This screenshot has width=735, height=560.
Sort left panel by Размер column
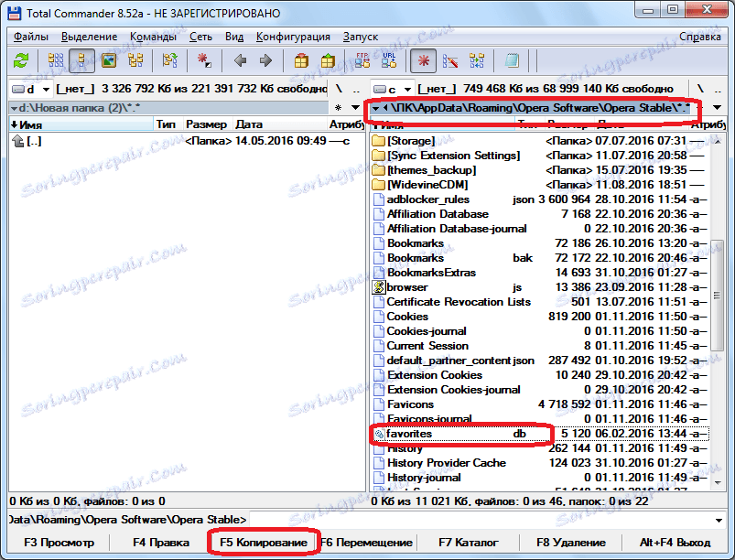click(206, 124)
